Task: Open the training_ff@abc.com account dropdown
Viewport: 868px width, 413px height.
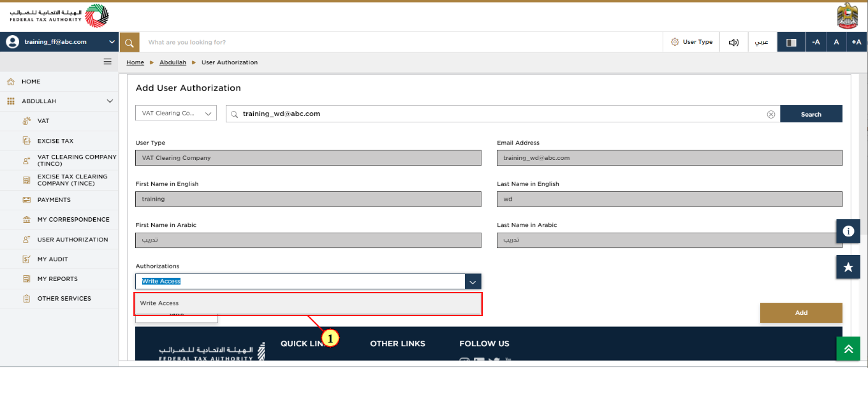Action: [59, 42]
